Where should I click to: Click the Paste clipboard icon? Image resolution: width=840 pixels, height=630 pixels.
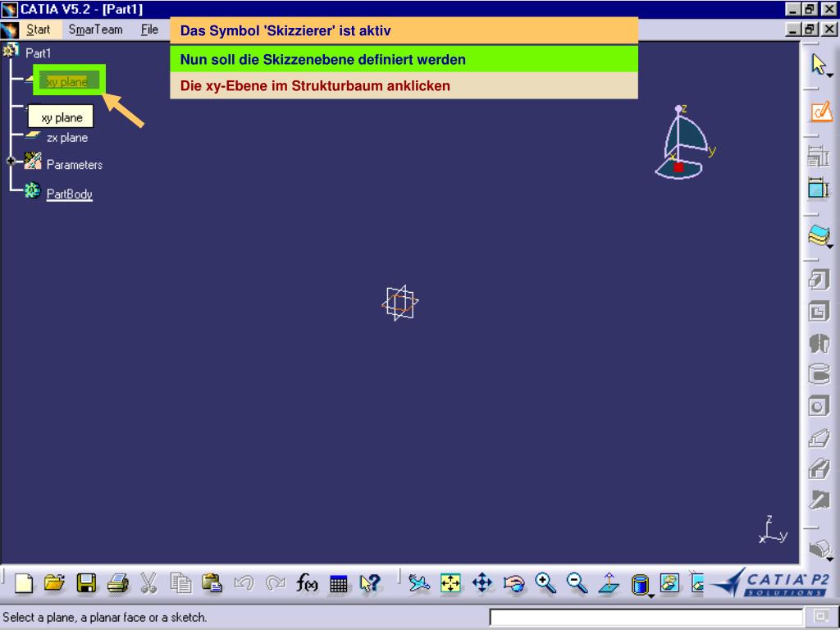(212, 583)
